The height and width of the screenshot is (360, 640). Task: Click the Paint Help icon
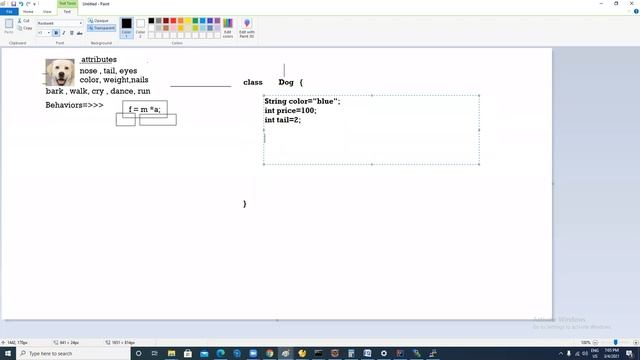tap(636, 11)
